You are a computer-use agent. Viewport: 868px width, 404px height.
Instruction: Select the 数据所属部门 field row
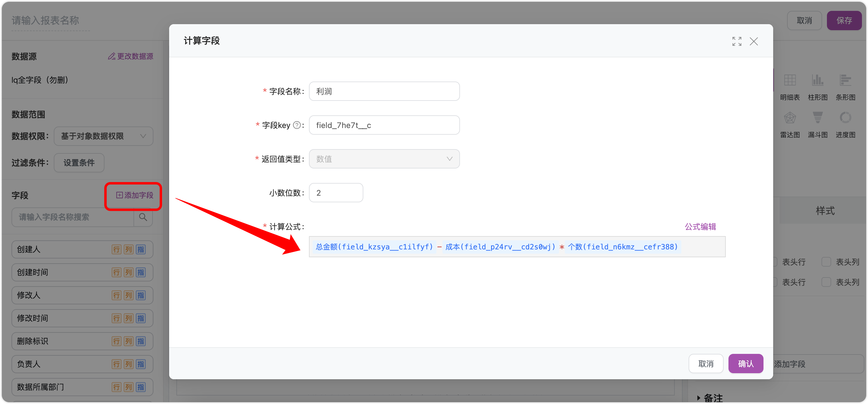click(82, 387)
